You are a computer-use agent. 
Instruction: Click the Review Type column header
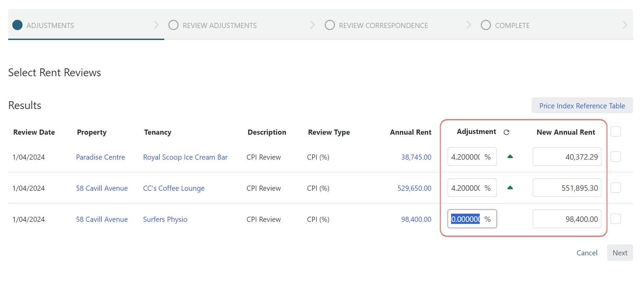point(329,132)
